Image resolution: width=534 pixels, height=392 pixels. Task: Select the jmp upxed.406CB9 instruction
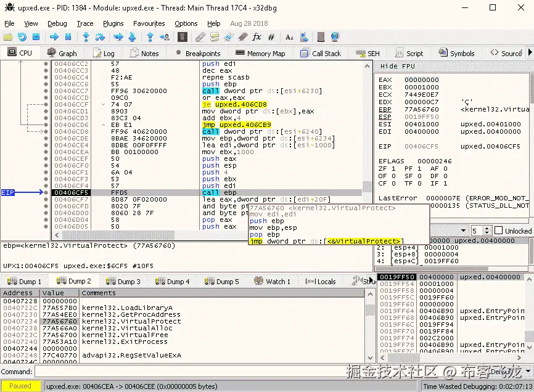[237, 125]
